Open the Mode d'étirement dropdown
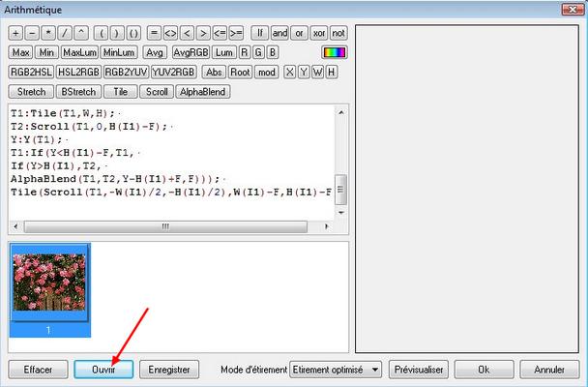588x387 pixels. click(x=336, y=370)
